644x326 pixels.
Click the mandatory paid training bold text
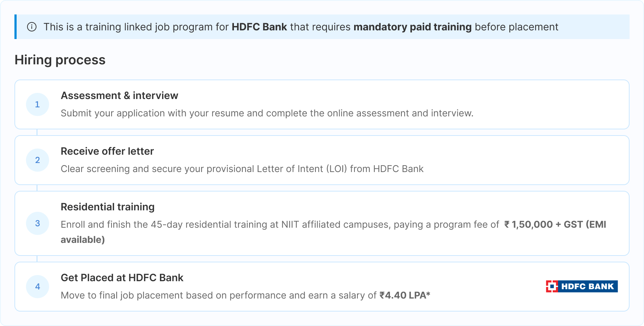(413, 27)
